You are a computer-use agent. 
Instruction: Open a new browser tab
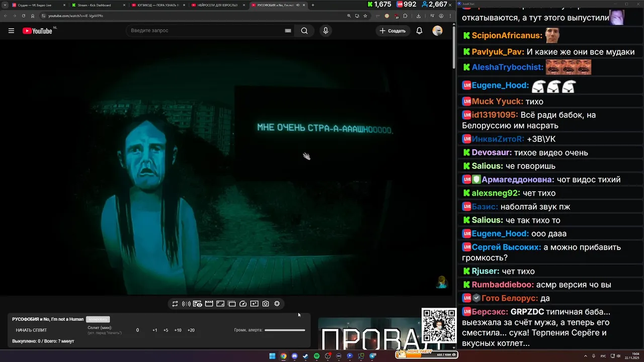tap(313, 5)
